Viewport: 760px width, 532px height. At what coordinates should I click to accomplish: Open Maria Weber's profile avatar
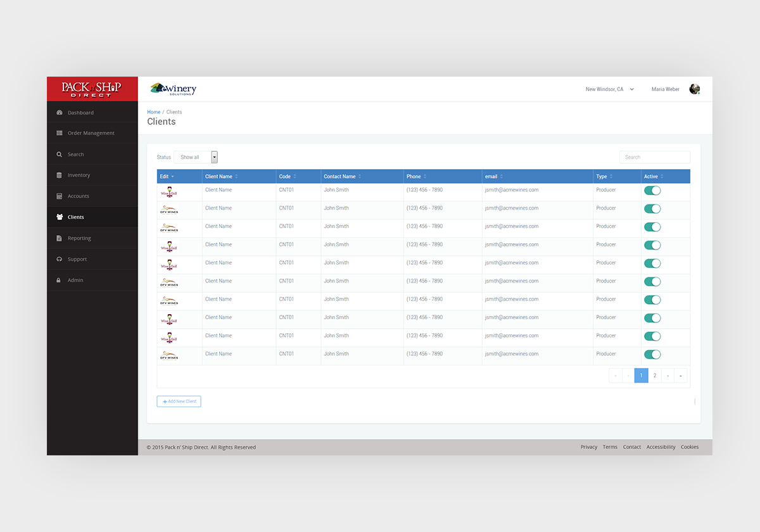pos(694,89)
